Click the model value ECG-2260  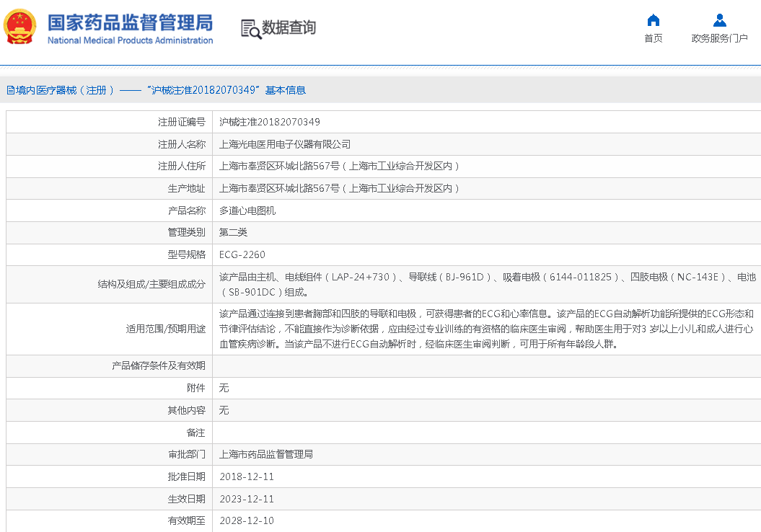[x=242, y=254]
